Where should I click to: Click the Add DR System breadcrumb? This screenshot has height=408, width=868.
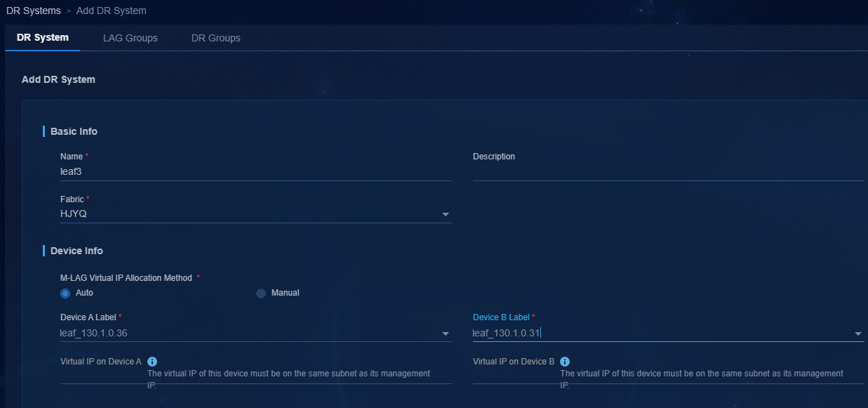(112, 11)
